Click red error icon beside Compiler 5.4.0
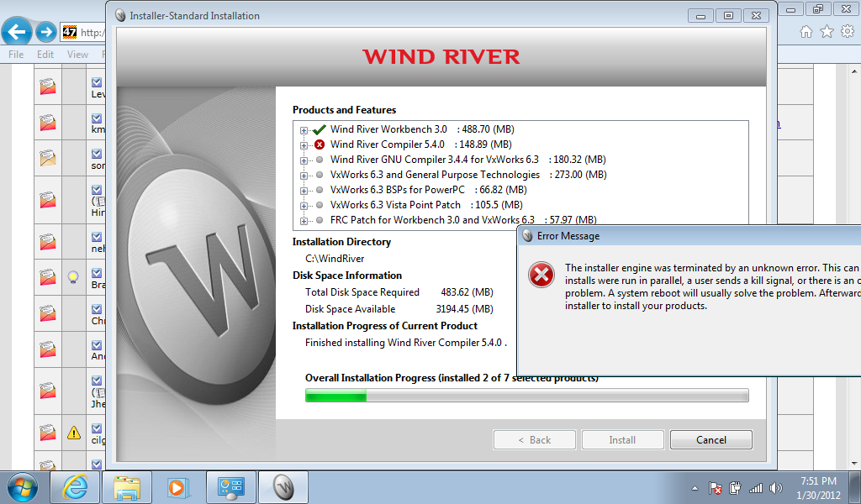 tap(319, 144)
